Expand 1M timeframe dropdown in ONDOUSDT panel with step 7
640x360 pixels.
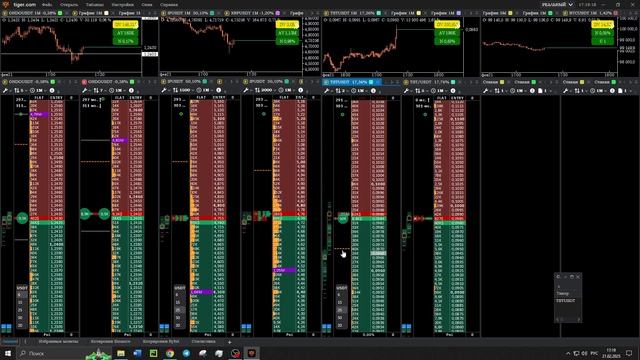tap(118, 90)
